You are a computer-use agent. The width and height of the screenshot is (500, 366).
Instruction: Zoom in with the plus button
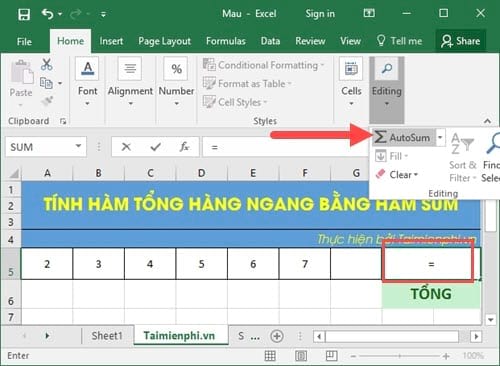pyautogui.click(x=446, y=356)
